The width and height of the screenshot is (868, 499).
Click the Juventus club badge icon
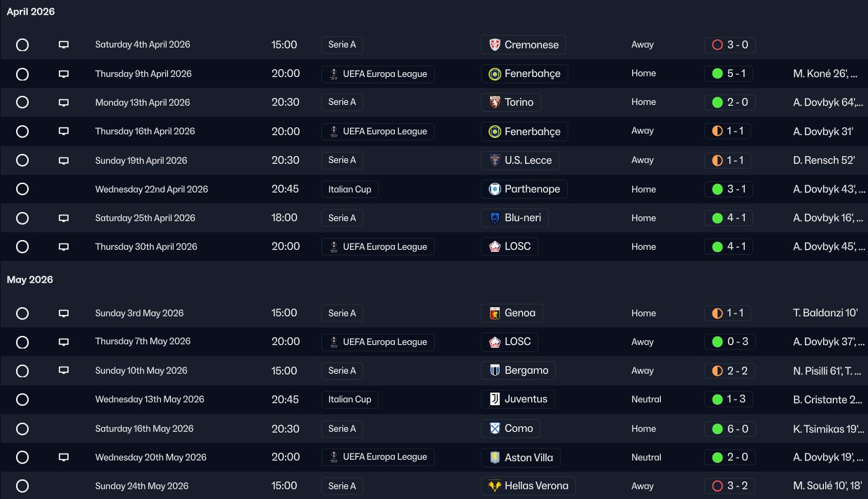click(x=494, y=400)
